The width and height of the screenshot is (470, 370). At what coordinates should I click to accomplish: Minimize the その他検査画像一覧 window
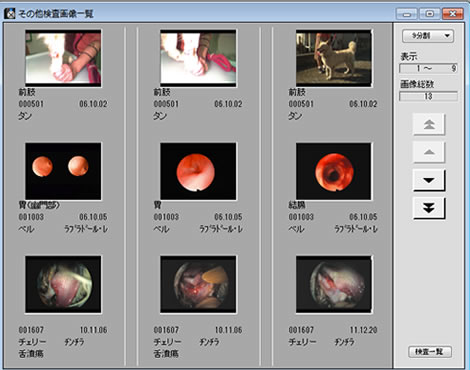click(x=407, y=14)
